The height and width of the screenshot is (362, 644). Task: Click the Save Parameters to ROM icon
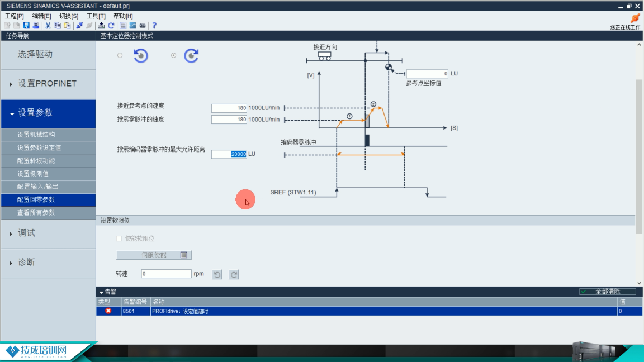(x=101, y=26)
